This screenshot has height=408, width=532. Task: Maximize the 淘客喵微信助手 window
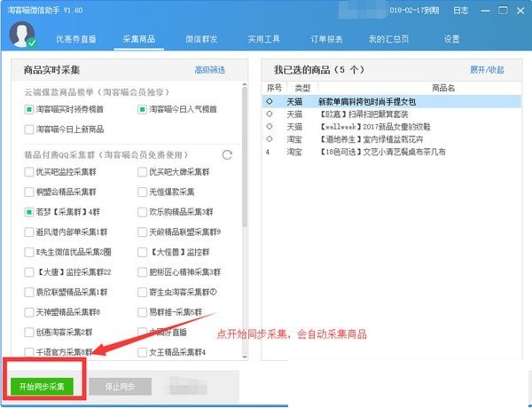coord(503,11)
